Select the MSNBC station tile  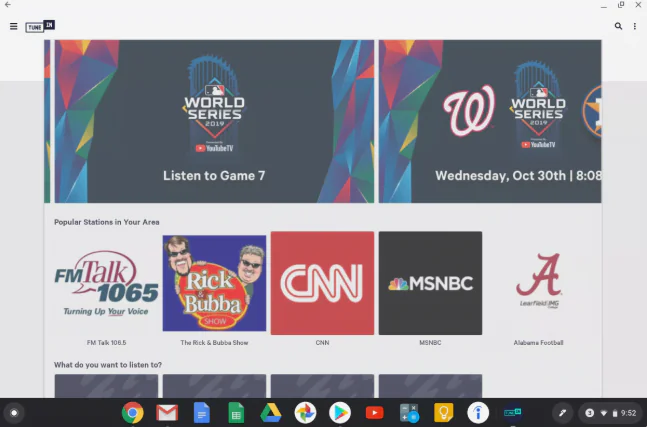[430, 283]
